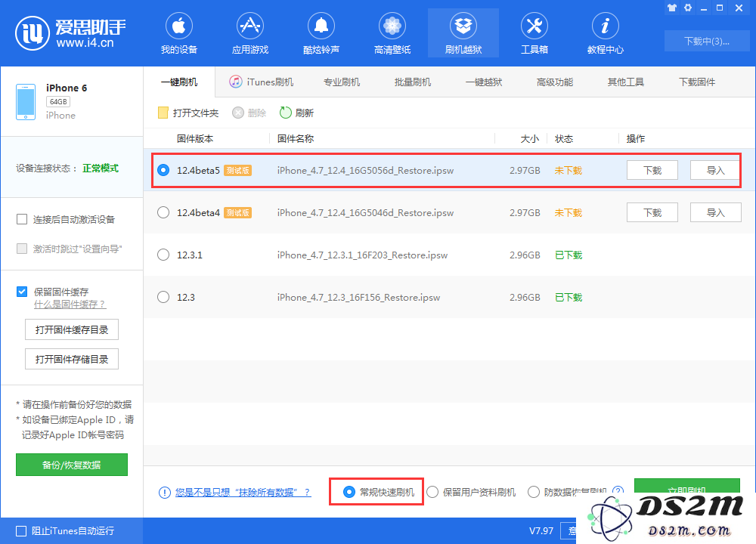
Task: Enable 阻止iTunes自动运行 checkbox
Action: pos(21,531)
